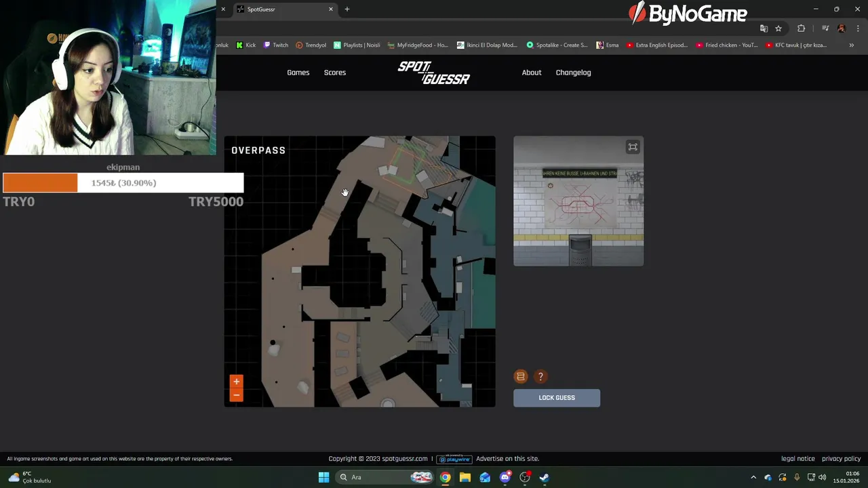Open Esma bookmark
The height and width of the screenshot is (488, 868).
click(608, 45)
